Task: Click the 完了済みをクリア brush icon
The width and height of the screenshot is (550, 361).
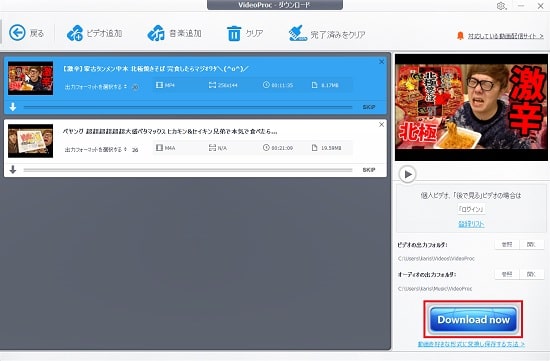Action: pyautogui.click(x=297, y=33)
